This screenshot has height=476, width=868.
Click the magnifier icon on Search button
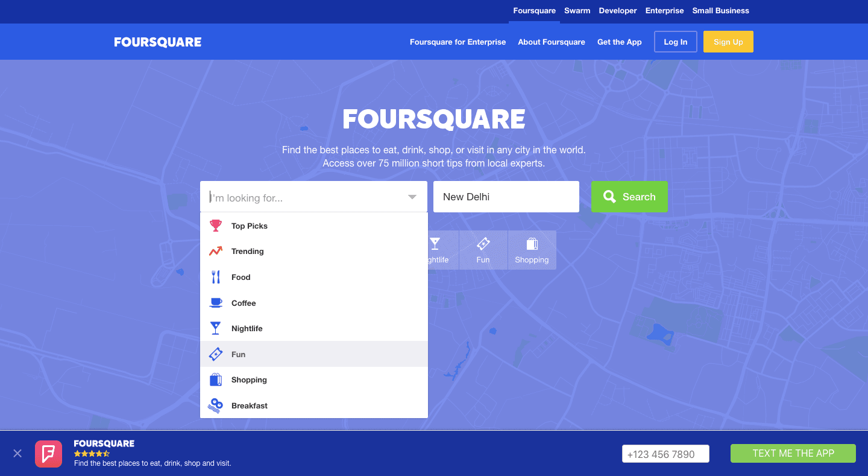coord(609,197)
